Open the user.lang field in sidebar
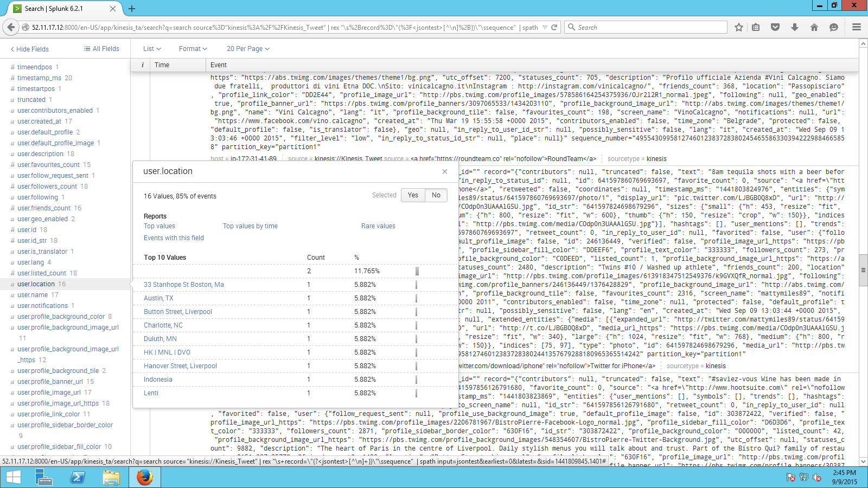This screenshot has width=868, height=488. (x=30, y=262)
